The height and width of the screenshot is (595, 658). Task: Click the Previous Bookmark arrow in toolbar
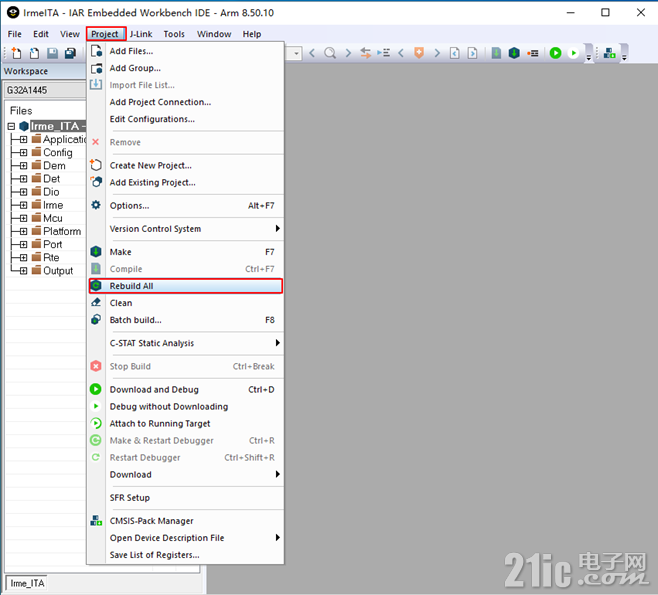[x=401, y=53]
